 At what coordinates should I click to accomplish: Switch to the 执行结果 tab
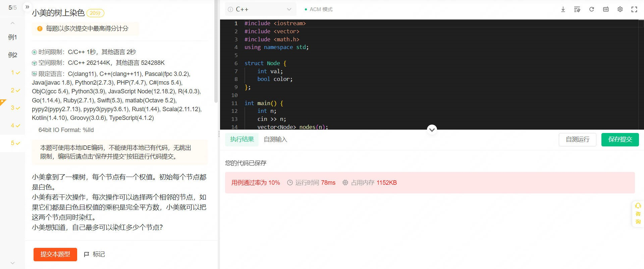(x=242, y=139)
